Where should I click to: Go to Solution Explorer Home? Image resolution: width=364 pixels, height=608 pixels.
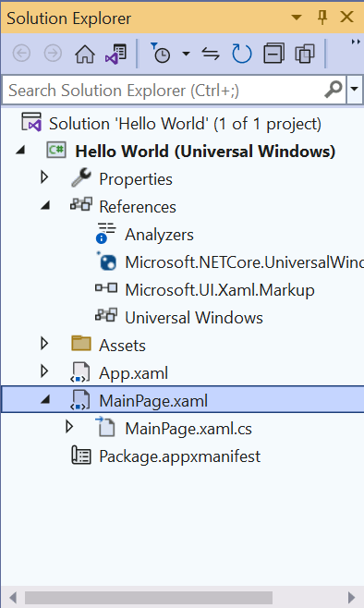pyautogui.click(x=85, y=54)
